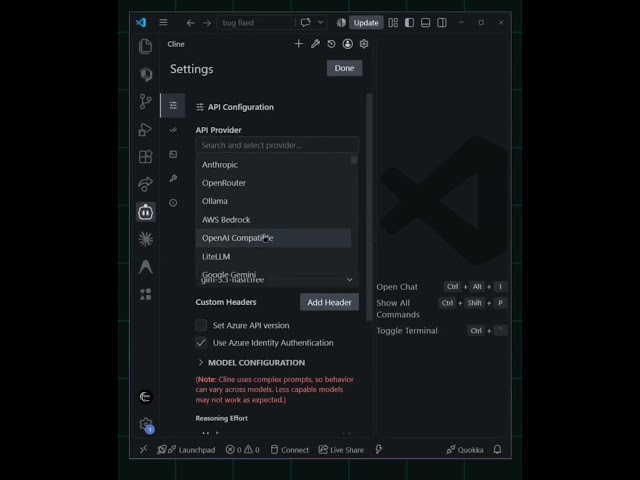Click the Add Header button
The height and width of the screenshot is (480, 640).
pyautogui.click(x=329, y=302)
